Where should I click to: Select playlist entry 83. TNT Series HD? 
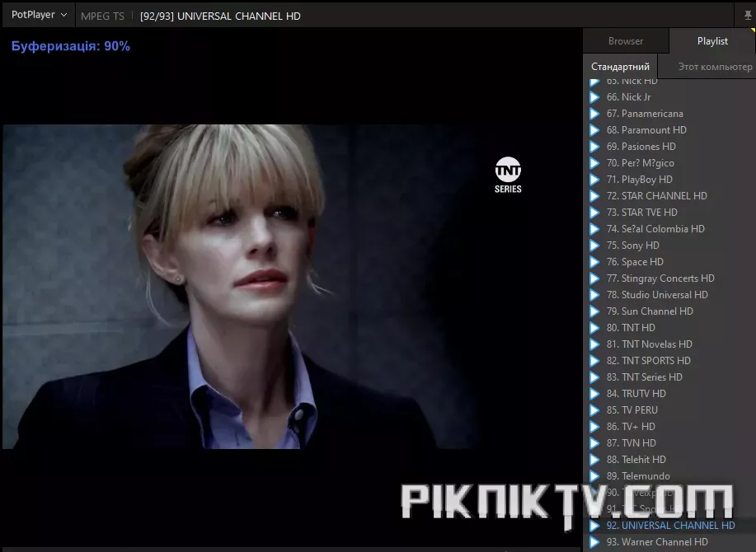click(669, 377)
